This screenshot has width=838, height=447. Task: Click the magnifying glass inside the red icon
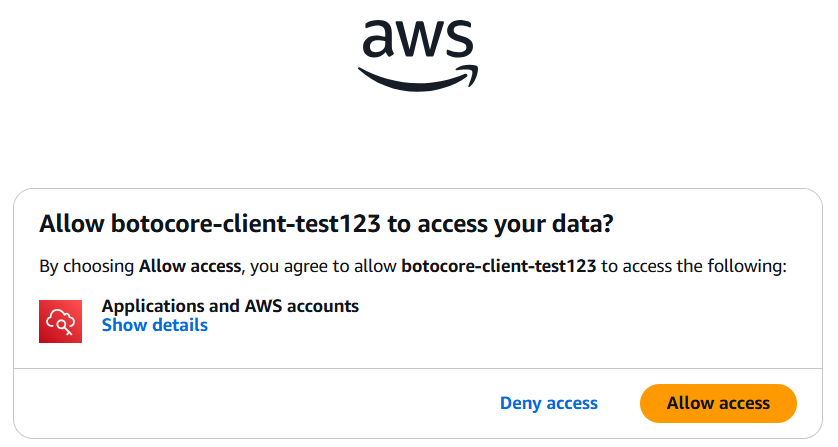coord(63,322)
